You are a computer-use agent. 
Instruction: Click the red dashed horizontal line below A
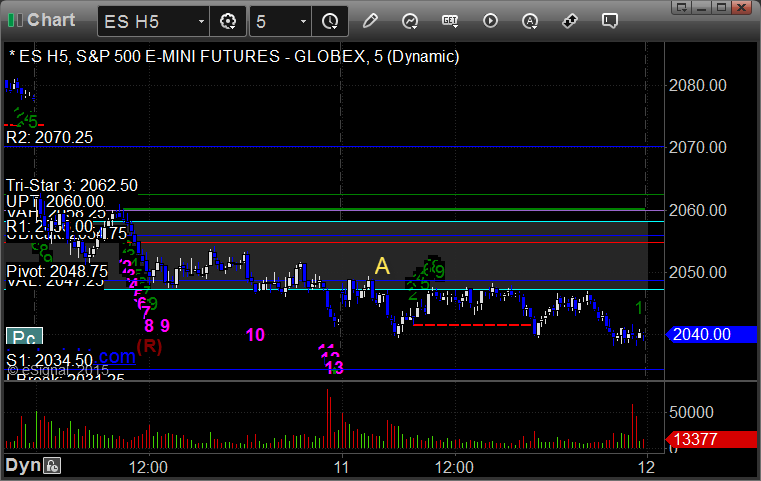(472, 324)
